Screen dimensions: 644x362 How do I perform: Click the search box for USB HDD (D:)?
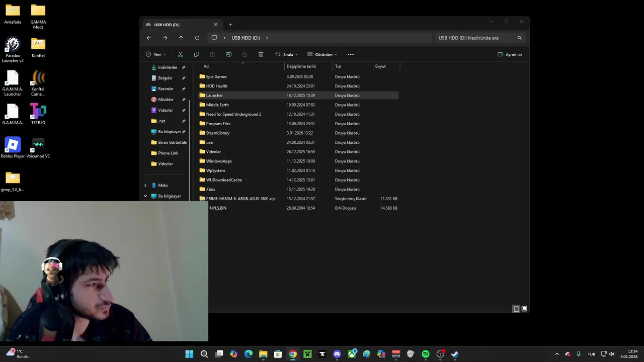pos(479,38)
